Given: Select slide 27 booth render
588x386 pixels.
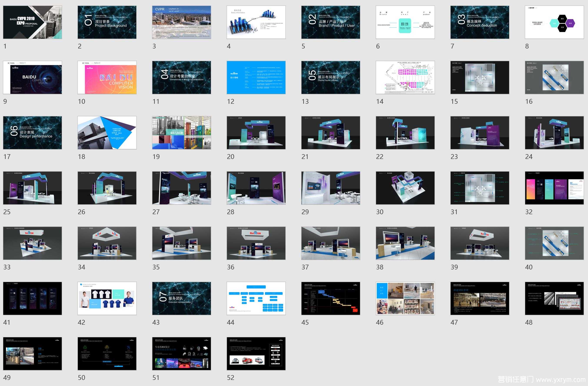Looking at the screenshot, I should (182, 188).
